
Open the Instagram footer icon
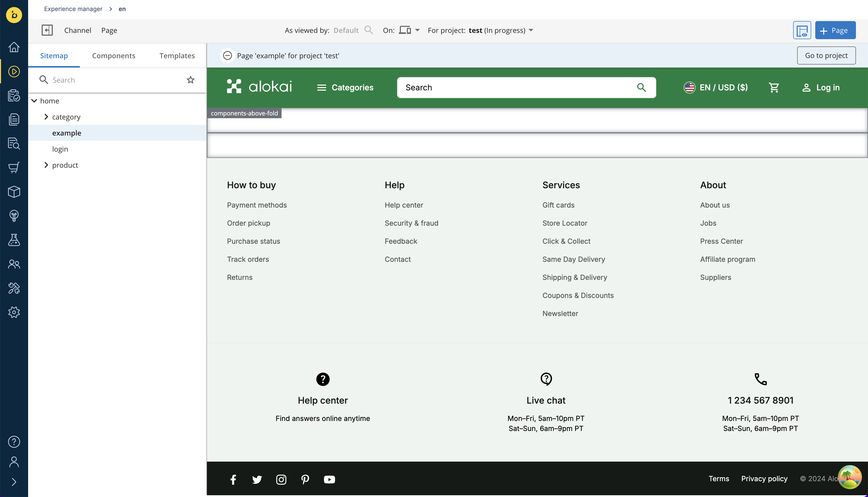point(281,479)
